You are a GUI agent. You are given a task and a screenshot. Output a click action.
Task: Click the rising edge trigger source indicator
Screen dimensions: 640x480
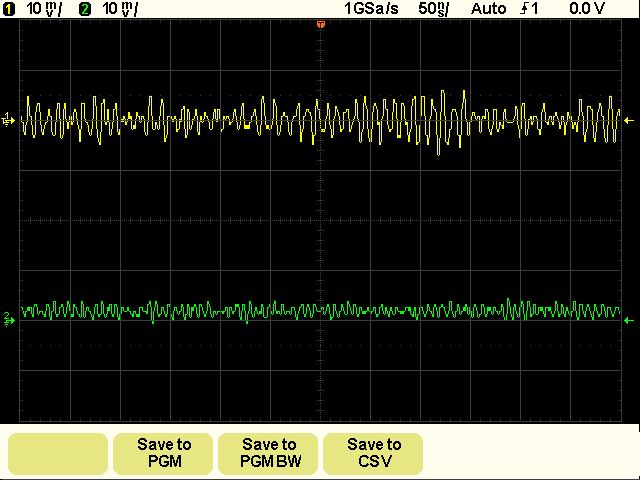tap(529, 9)
